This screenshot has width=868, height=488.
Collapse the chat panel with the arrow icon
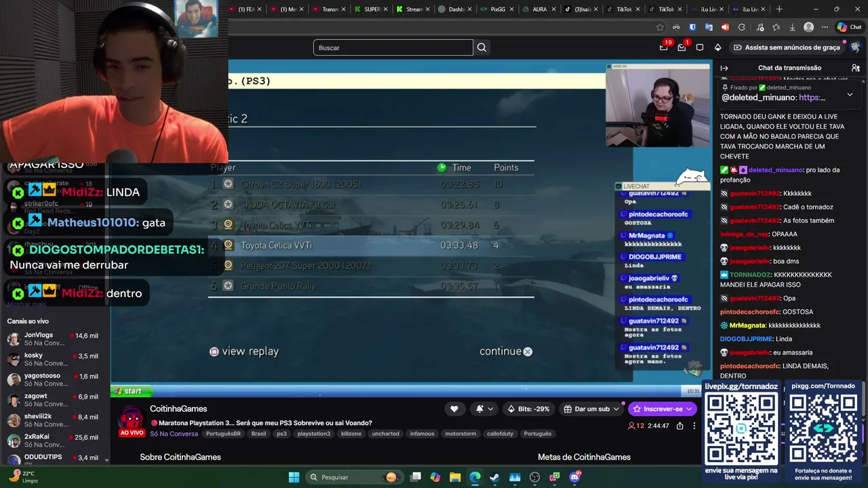(x=724, y=68)
